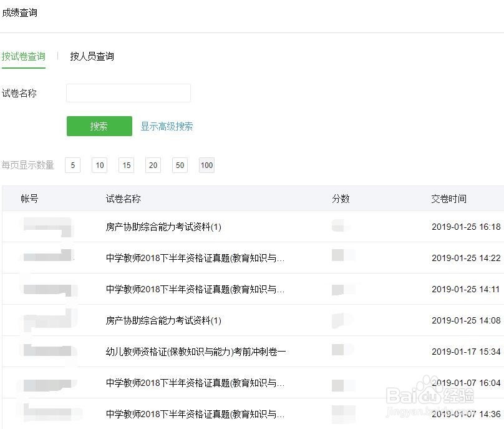The width and height of the screenshot is (504, 429).
Task: Set page size to 50 entries
Action: pos(180,165)
